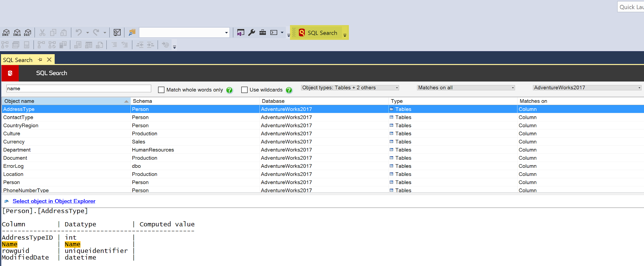
Task: Click the search text field containing name
Action: coord(79,89)
